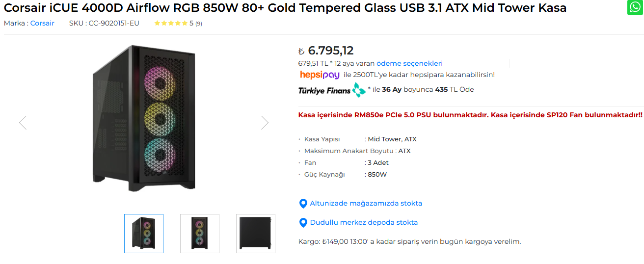Click the Dudullu location pin icon
This screenshot has height=264, width=644.
pyautogui.click(x=303, y=223)
